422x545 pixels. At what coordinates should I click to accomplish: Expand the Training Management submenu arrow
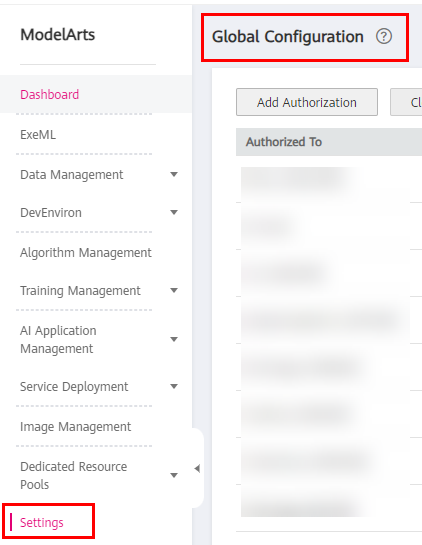click(174, 291)
